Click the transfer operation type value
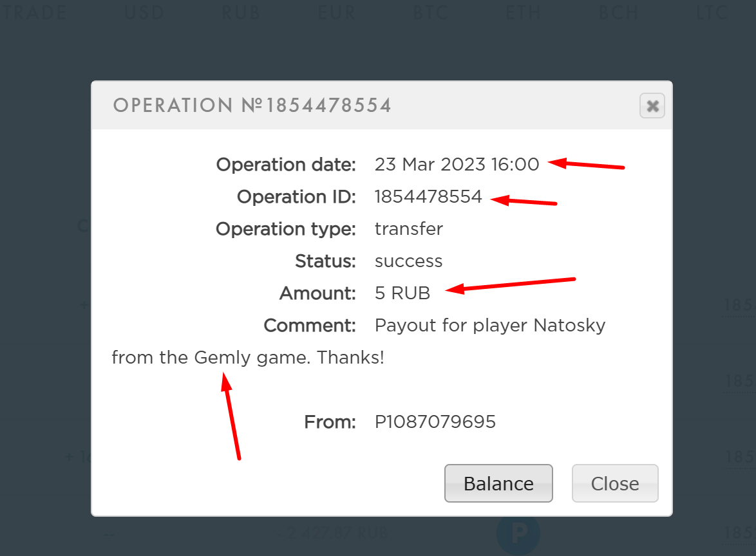Viewport: 756px width, 556px height. 408,229
